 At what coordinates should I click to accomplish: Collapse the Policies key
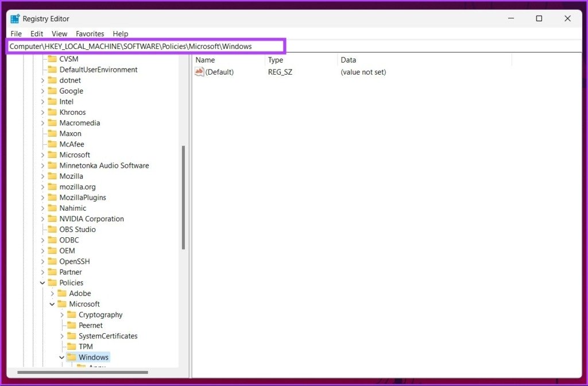(x=42, y=283)
